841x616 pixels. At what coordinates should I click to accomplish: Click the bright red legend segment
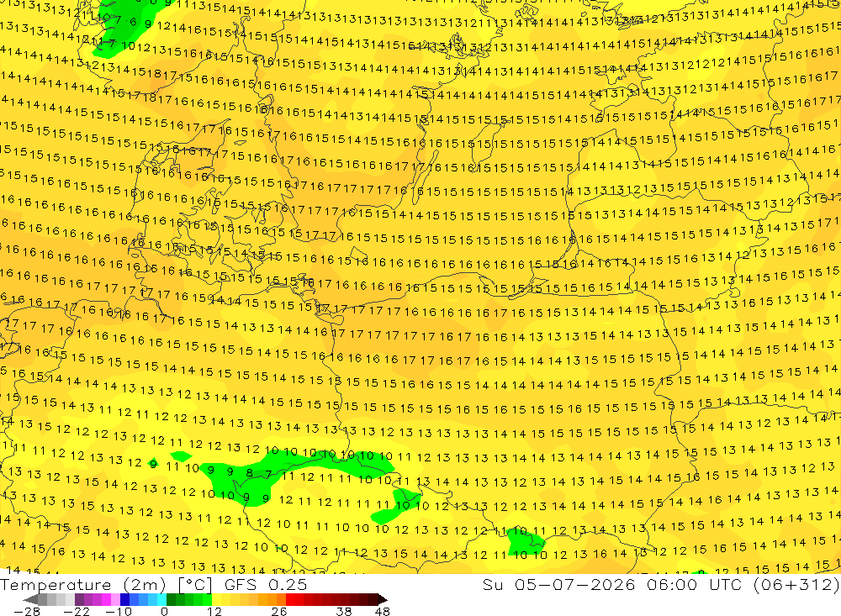[290, 599]
